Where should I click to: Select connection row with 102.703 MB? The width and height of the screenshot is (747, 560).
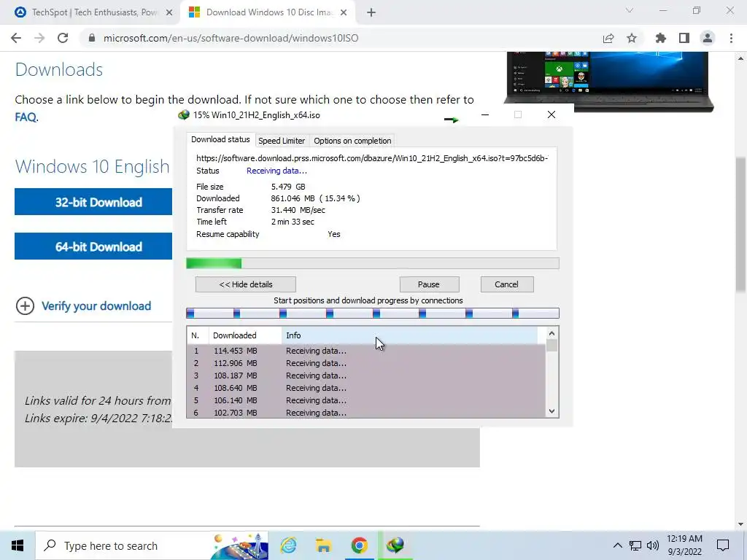click(366, 413)
